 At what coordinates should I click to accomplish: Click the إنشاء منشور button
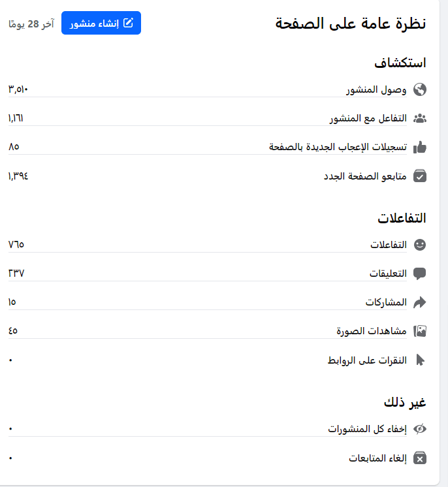pos(101,23)
